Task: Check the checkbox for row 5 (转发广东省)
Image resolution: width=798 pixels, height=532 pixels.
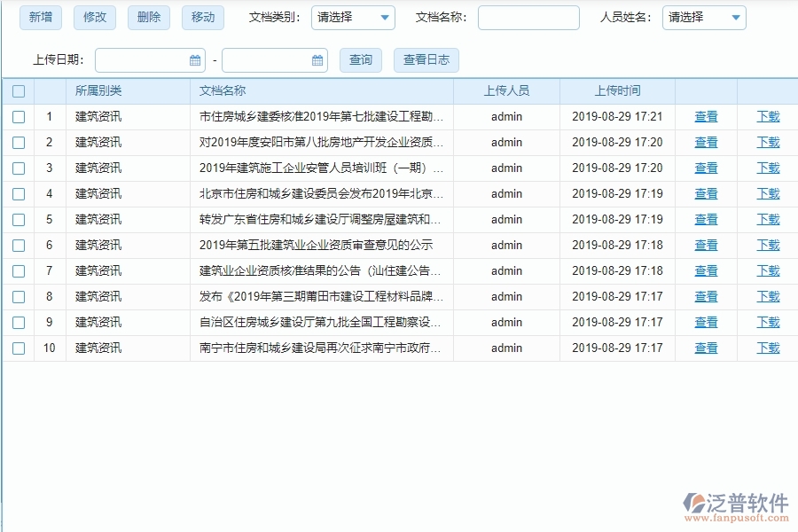Action: tap(18, 219)
